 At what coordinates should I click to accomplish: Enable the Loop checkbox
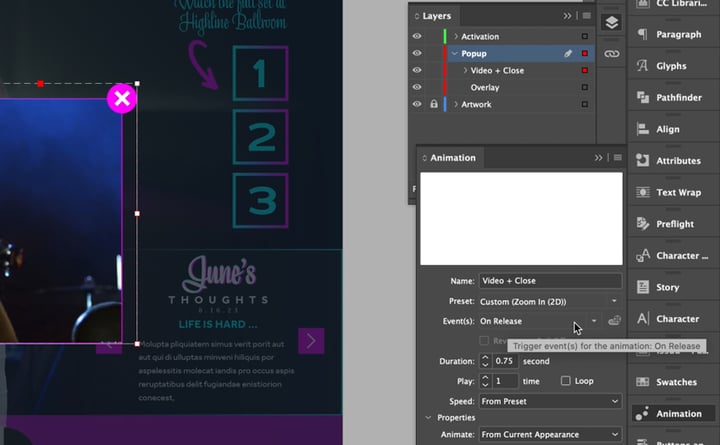[x=566, y=381]
